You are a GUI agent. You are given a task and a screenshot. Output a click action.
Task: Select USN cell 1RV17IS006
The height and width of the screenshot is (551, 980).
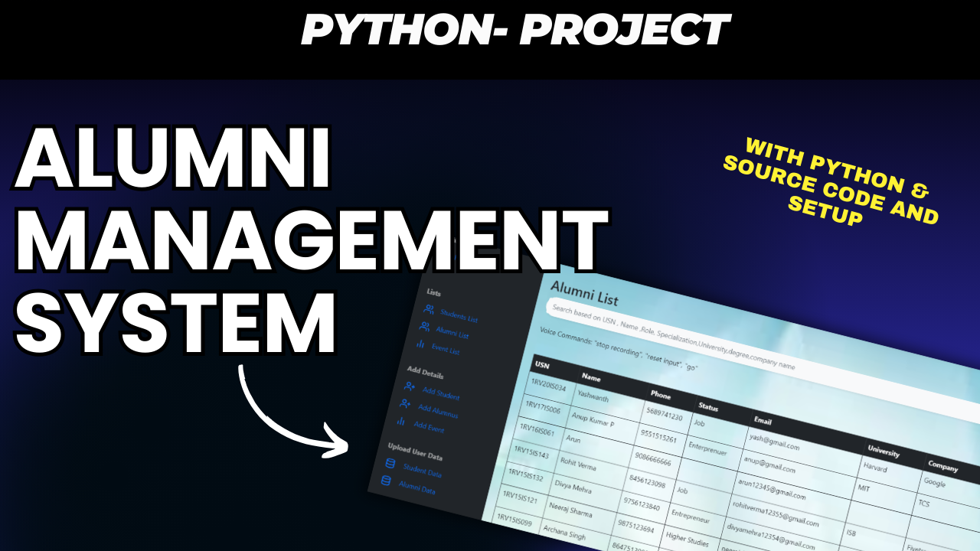coord(543,406)
